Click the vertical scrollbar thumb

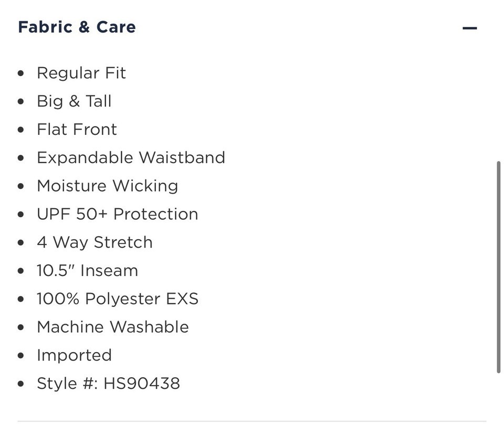point(499,267)
